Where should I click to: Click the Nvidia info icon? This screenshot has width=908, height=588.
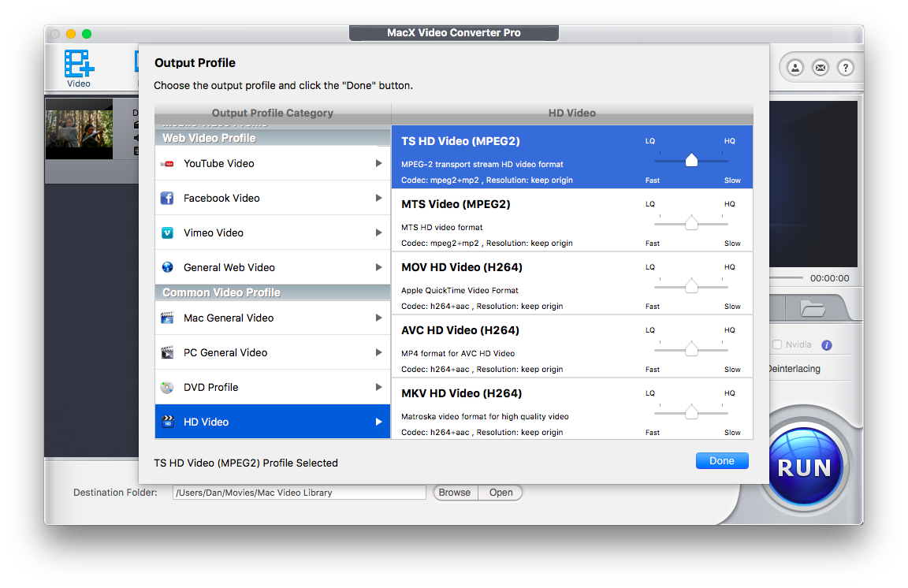point(827,345)
